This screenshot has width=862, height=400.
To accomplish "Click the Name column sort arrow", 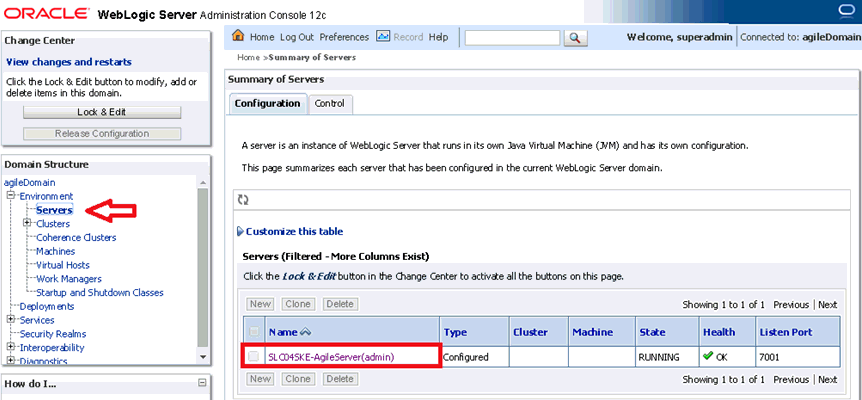I will point(306,332).
